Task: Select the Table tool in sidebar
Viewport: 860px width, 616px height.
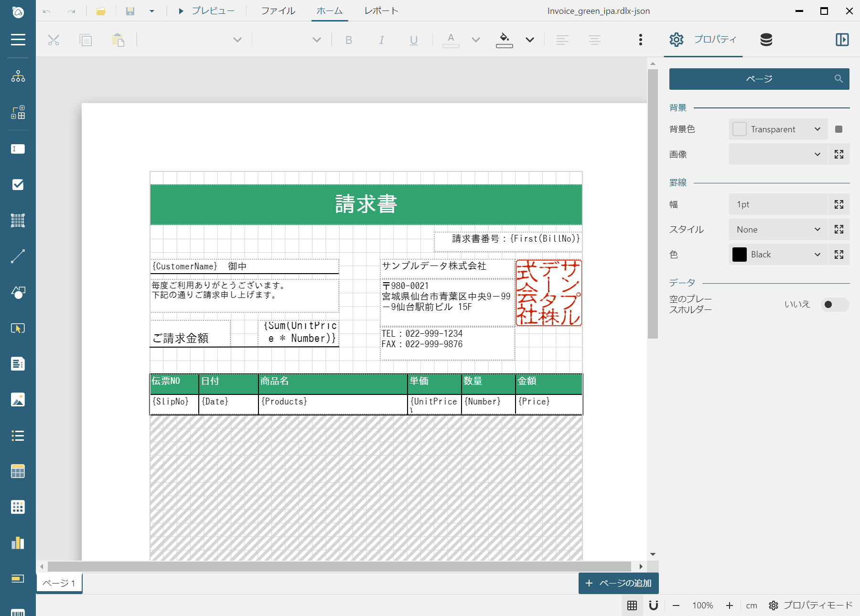Action: (18, 471)
